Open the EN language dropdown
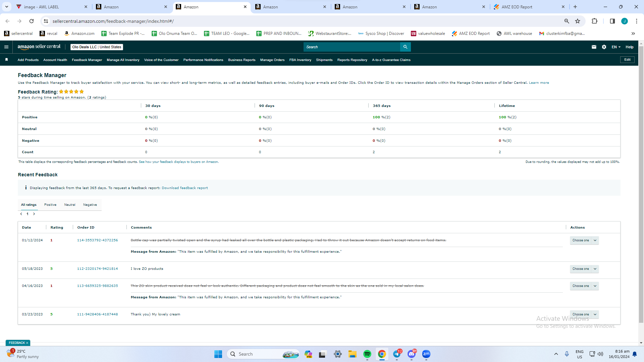 point(616,47)
